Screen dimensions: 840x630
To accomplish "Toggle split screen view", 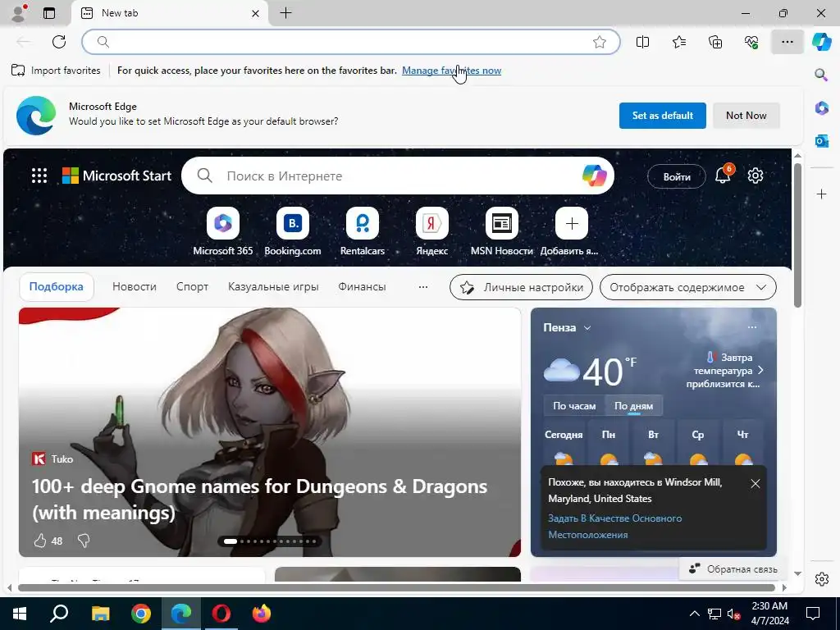I will tap(642, 42).
